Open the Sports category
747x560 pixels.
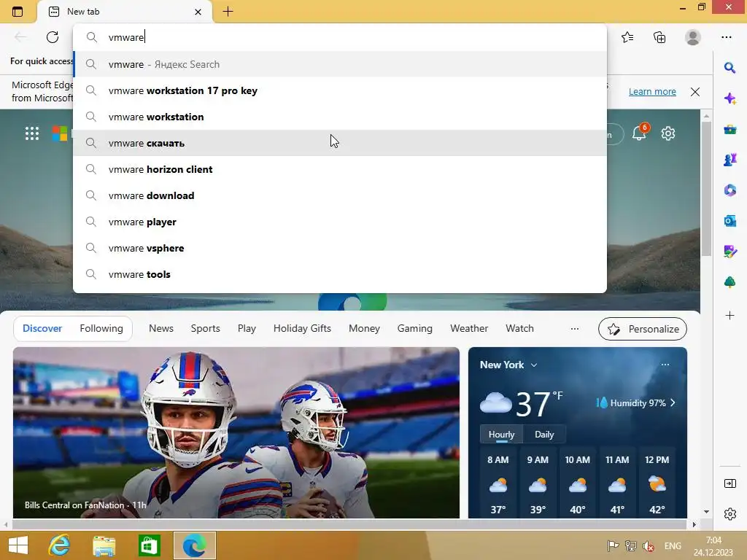point(205,329)
